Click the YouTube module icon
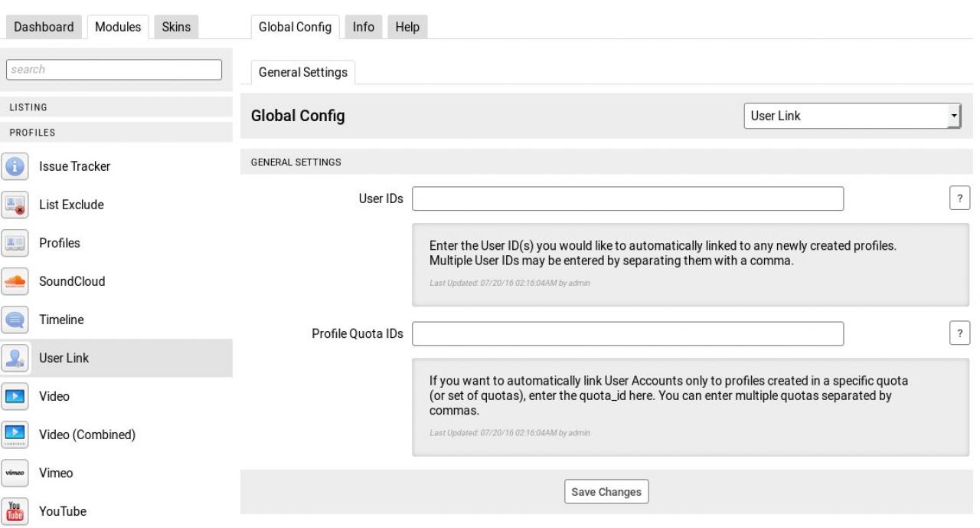Screen dimensions: 980x528 pos(14,511)
